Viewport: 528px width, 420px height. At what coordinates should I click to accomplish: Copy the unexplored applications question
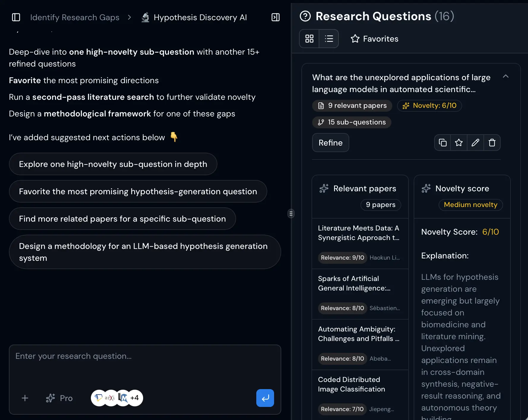[442, 143]
